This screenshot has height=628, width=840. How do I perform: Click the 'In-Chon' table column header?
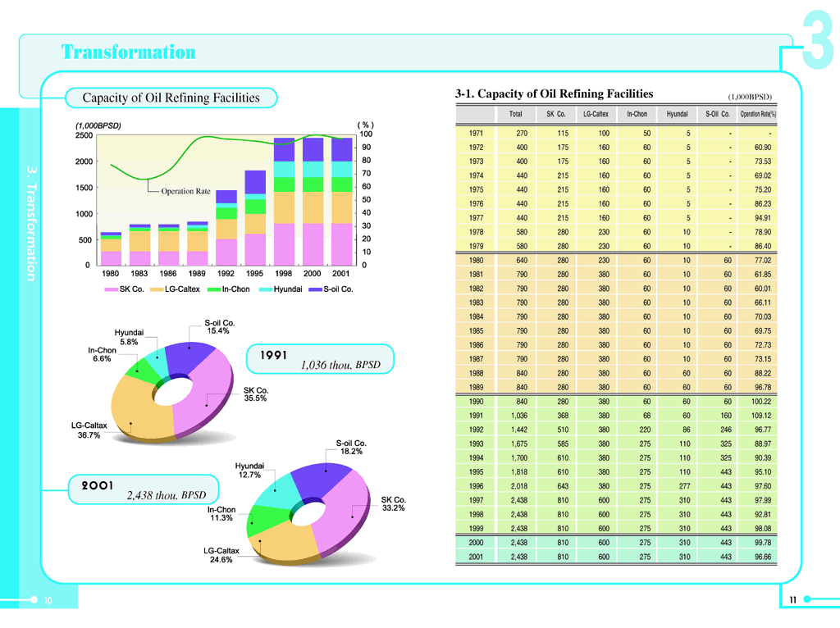[637, 114]
